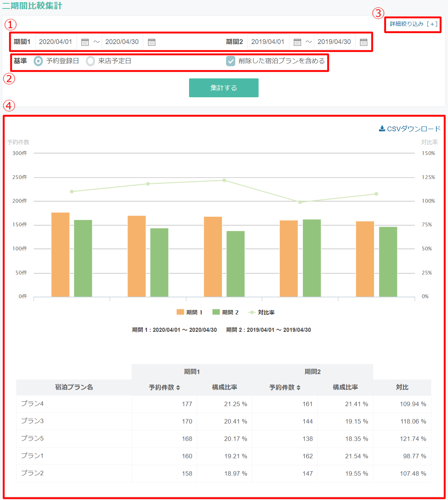
Task: Click 期間1 start date field 2020/04/01
Action: point(56,42)
